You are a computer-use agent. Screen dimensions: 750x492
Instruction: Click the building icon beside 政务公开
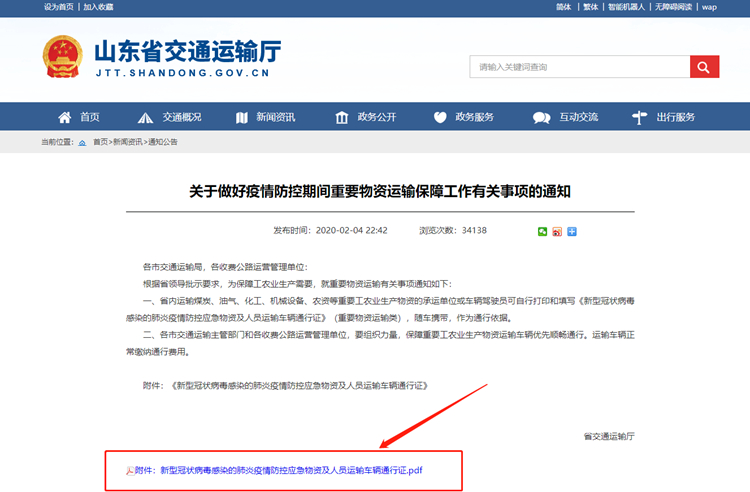pos(342,117)
